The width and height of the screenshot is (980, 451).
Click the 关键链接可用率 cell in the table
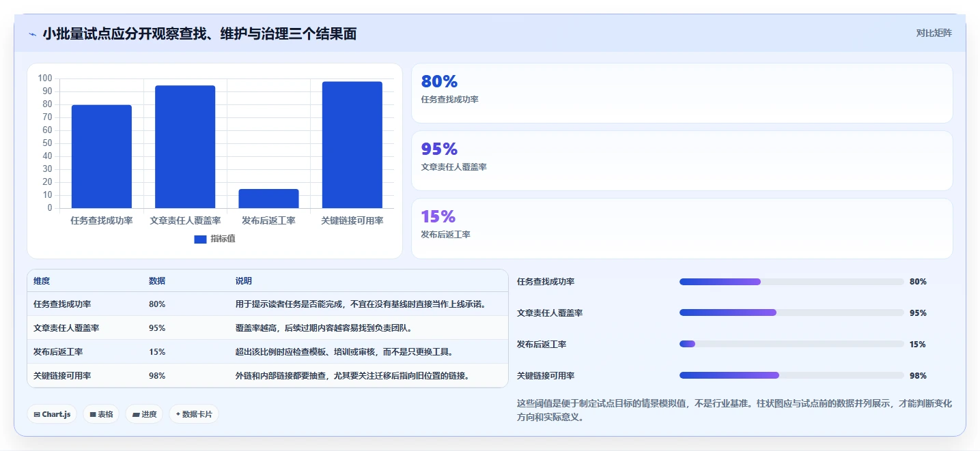[x=62, y=376]
